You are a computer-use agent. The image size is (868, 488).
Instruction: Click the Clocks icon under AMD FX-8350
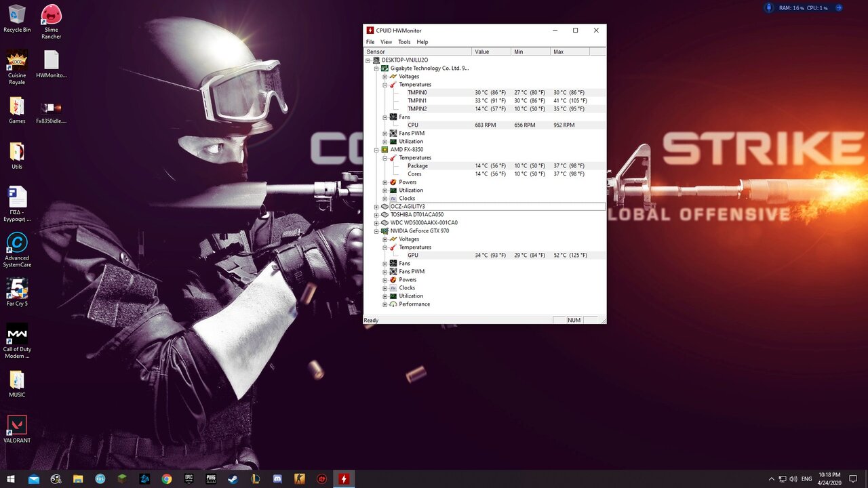(x=393, y=199)
